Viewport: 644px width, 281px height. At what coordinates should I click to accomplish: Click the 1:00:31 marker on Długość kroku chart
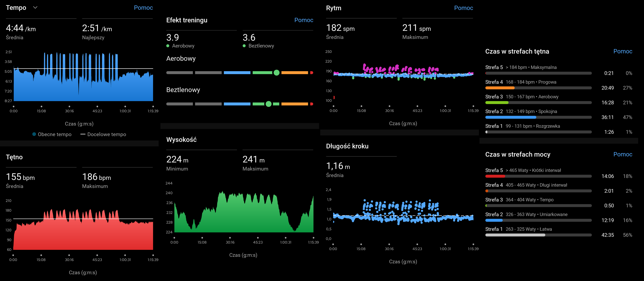tap(445, 244)
